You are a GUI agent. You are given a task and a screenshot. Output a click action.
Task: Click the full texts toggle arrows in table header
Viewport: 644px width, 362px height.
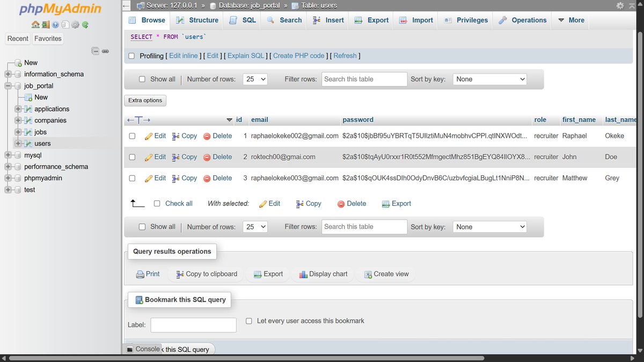138,120
